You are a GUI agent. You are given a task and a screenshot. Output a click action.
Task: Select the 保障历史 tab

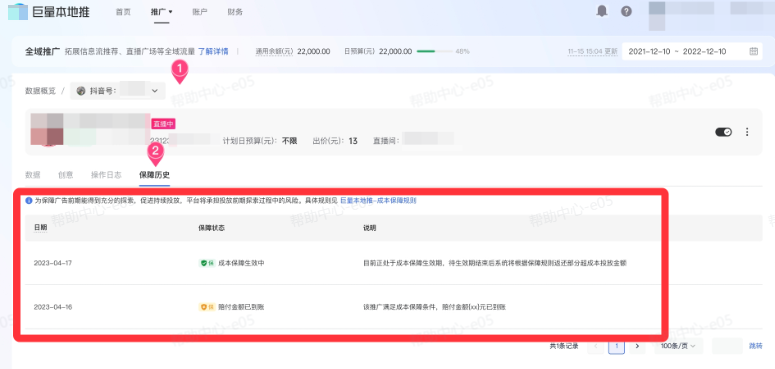tap(155, 175)
